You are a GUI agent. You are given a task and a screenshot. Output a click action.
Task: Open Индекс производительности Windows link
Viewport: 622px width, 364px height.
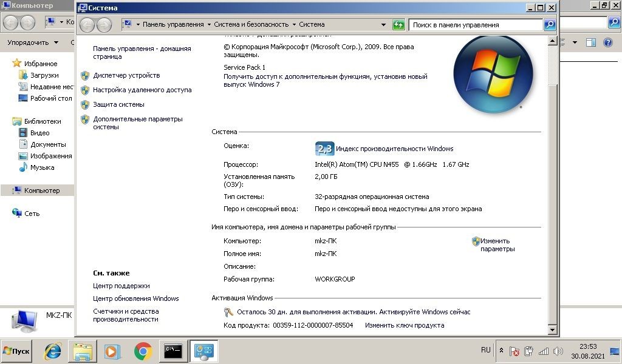[394, 149]
